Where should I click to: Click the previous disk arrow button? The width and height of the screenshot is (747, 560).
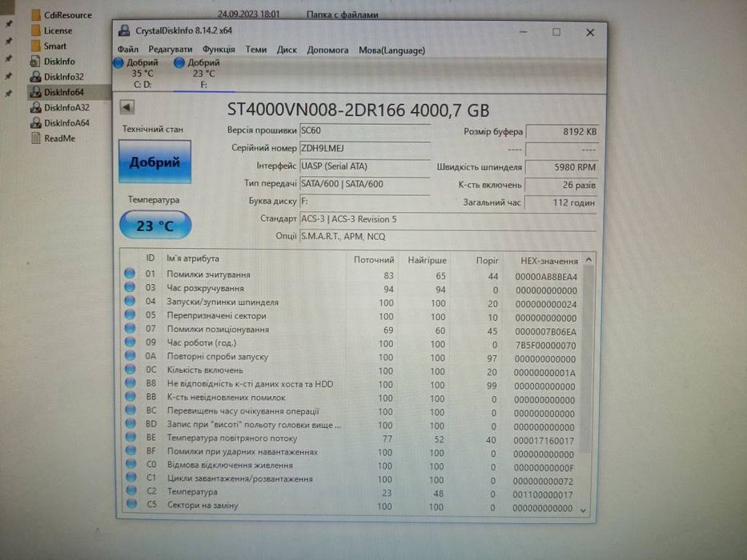(x=127, y=107)
